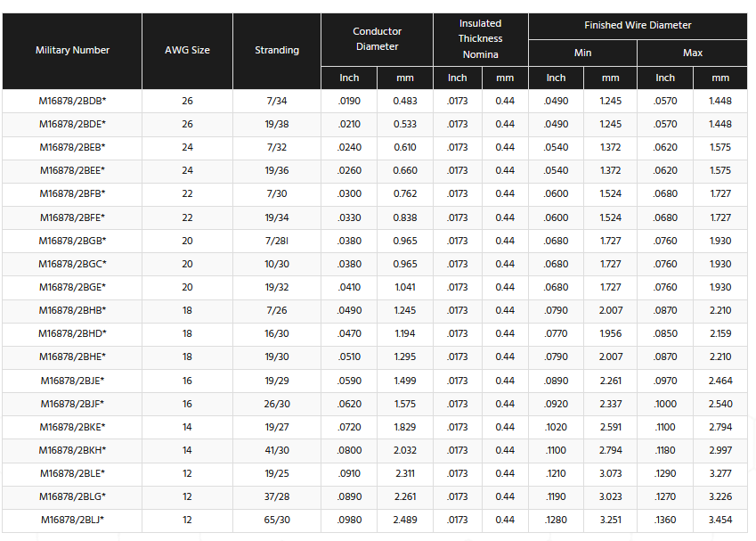Click the 2.489 conductor diameter value
756x541 pixels.
pos(405,520)
